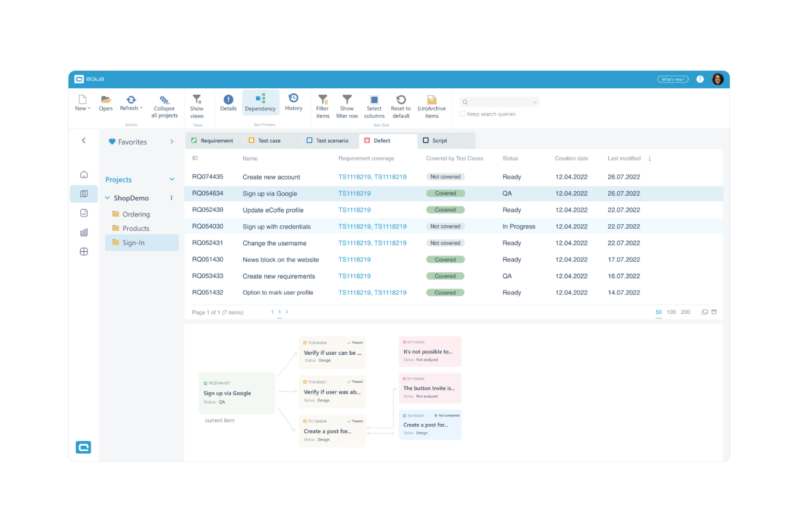Toggle the Favorites panel with its chevron
Viewport: 798px width, 532px height.
(171, 141)
